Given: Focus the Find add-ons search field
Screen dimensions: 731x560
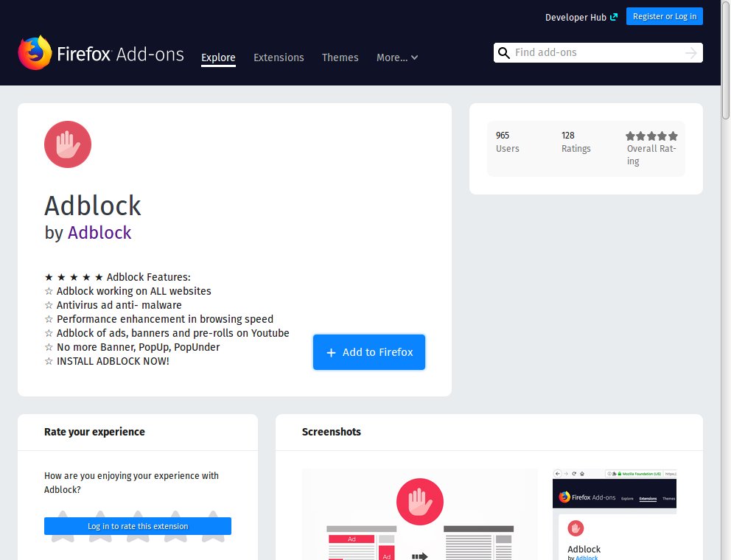Looking at the screenshot, I should [x=598, y=53].
